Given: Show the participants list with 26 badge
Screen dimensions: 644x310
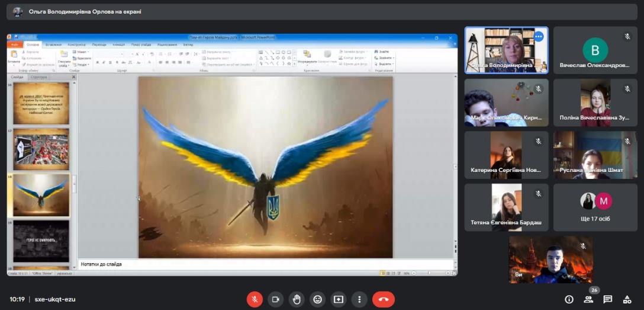Looking at the screenshot, I should pos(588,299).
